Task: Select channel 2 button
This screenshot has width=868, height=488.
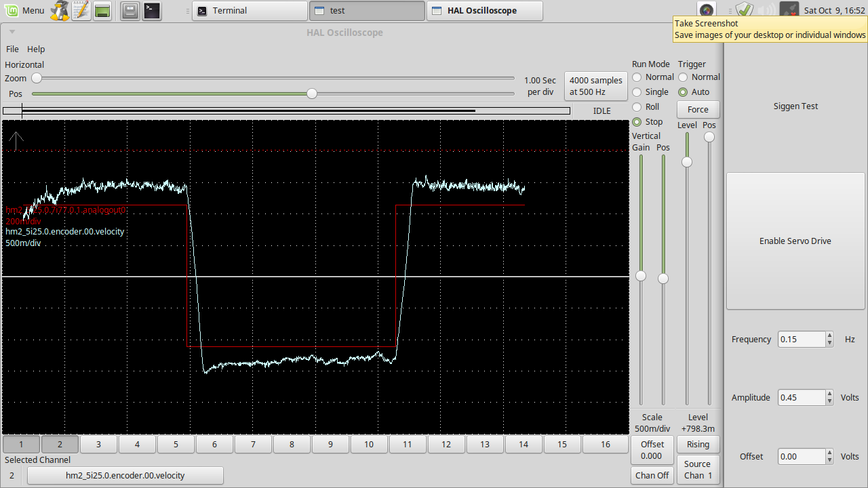Action: [60, 444]
